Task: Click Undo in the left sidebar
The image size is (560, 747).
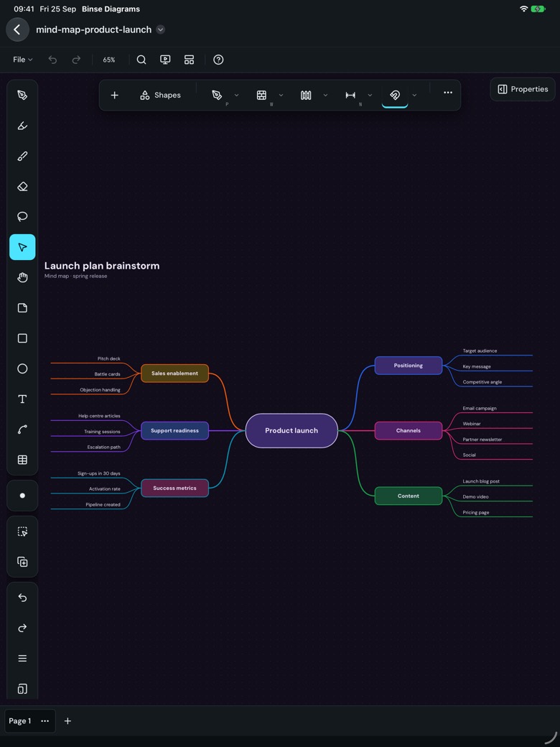Action: coord(22,598)
